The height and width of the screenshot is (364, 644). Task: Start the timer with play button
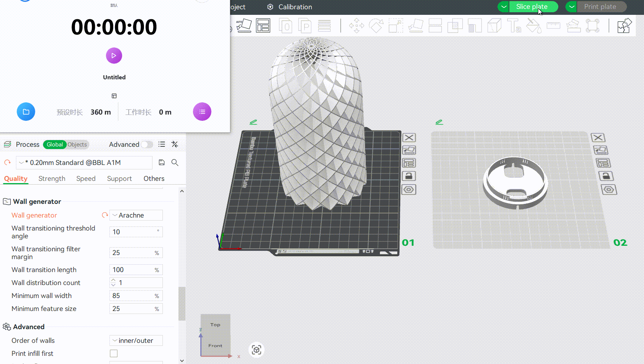click(114, 56)
